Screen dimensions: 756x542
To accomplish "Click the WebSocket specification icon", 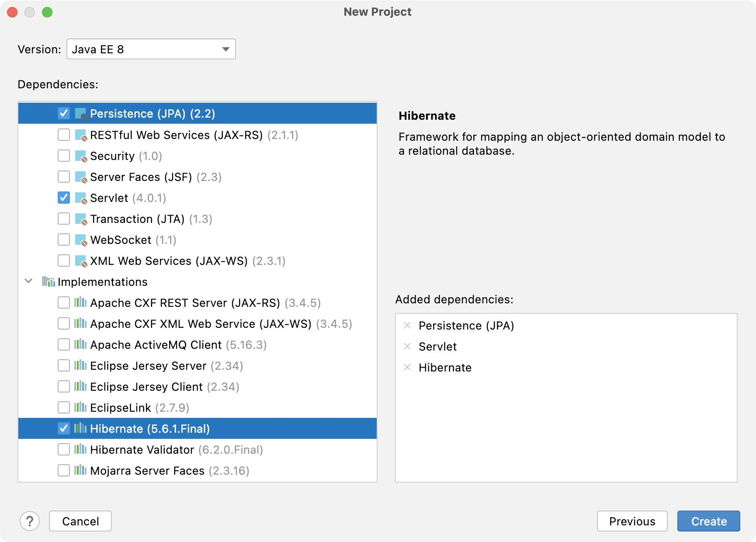I will point(81,240).
